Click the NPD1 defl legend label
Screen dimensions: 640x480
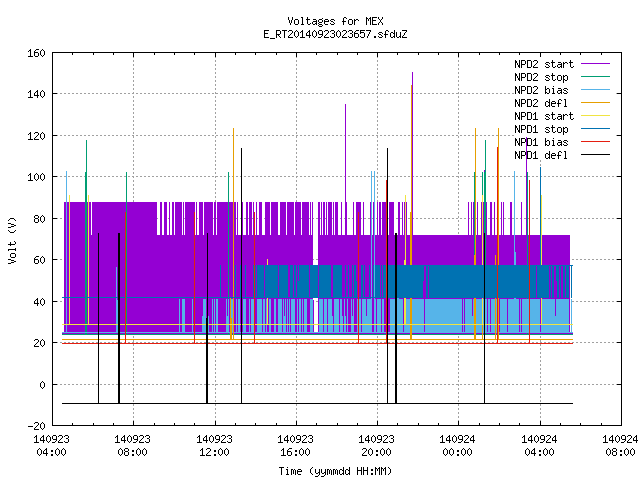point(541,156)
